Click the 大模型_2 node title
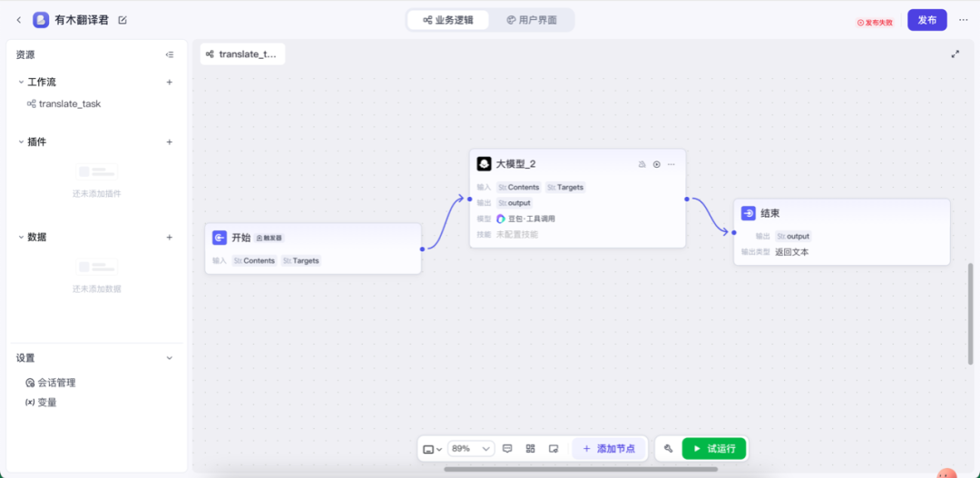Image resolution: width=980 pixels, height=478 pixels. [515, 164]
